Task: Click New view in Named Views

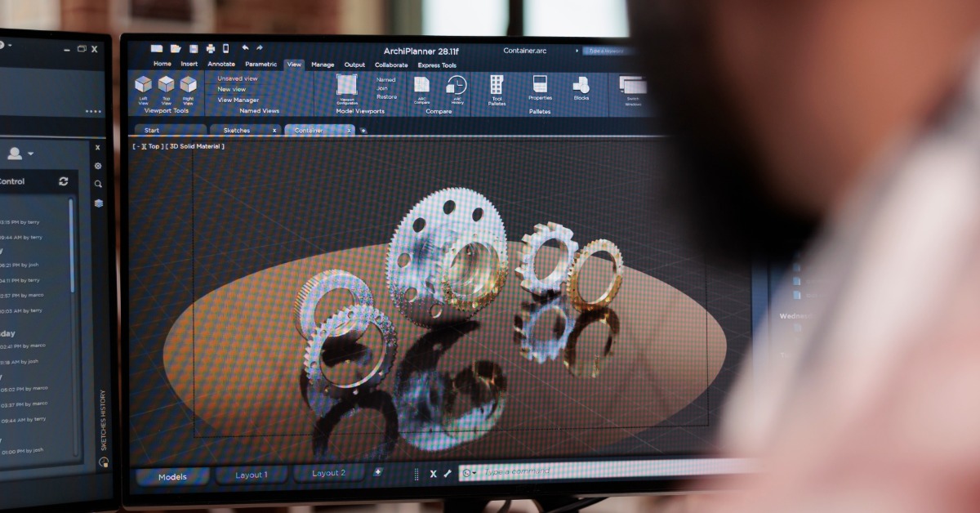Action: point(232,89)
